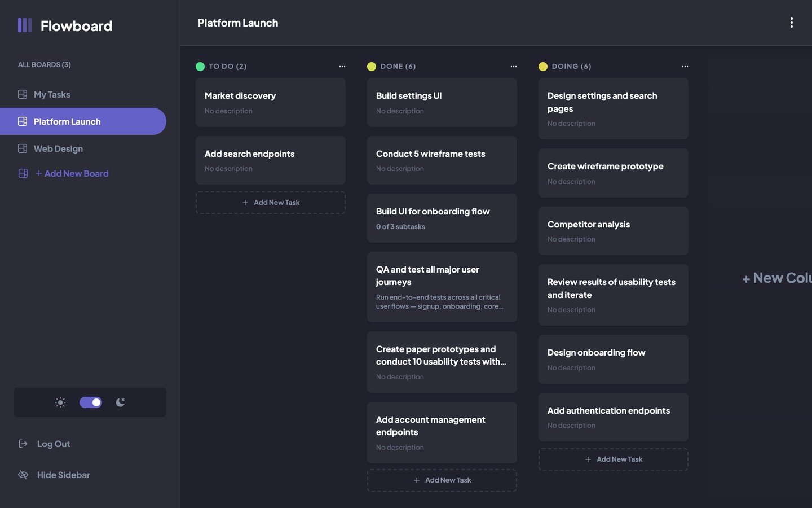Viewport: 812px width, 508px height.
Task: Click the board icon beside Web Design
Action: (23, 148)
